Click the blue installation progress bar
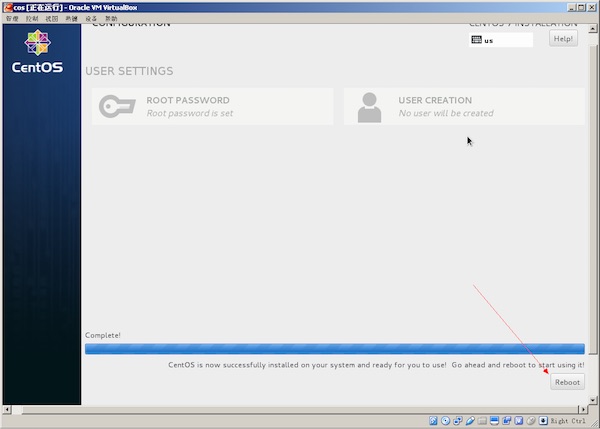 coord(334,349)
